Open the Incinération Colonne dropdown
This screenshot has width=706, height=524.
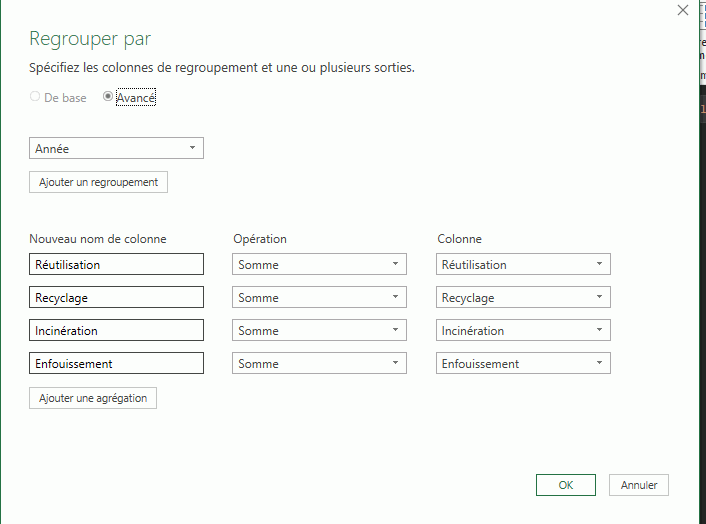coord(523,331)
